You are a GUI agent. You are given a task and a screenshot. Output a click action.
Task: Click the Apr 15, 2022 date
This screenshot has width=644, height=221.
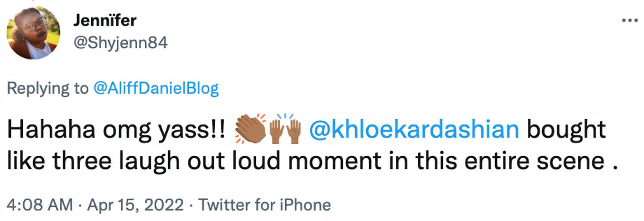click(x=136, y=205)
